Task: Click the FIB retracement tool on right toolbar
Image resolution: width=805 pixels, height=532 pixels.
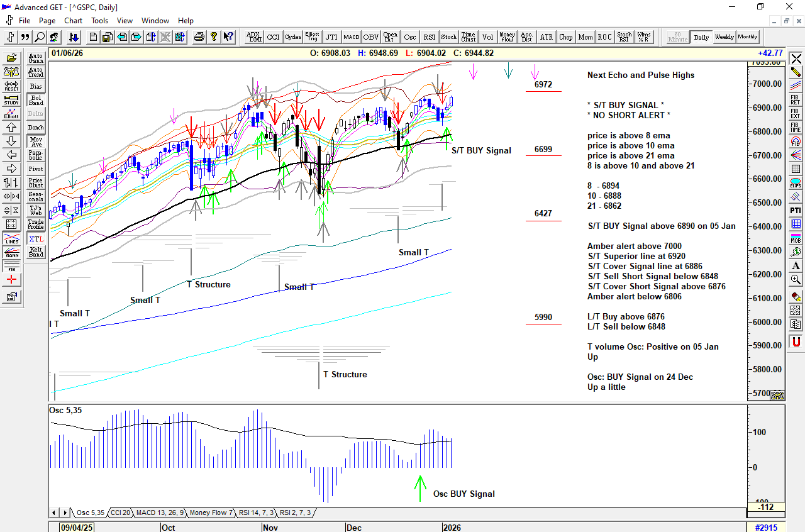Action: point(796,100)
